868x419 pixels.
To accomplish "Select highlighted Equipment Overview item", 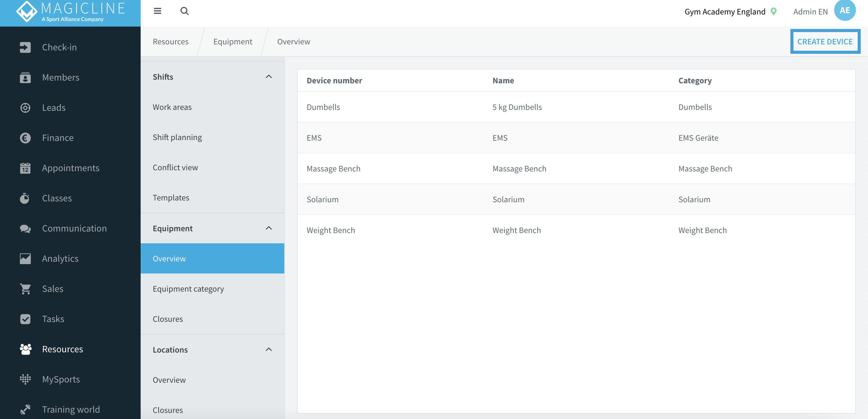I will pyautogui.click(x=212, y=258).
